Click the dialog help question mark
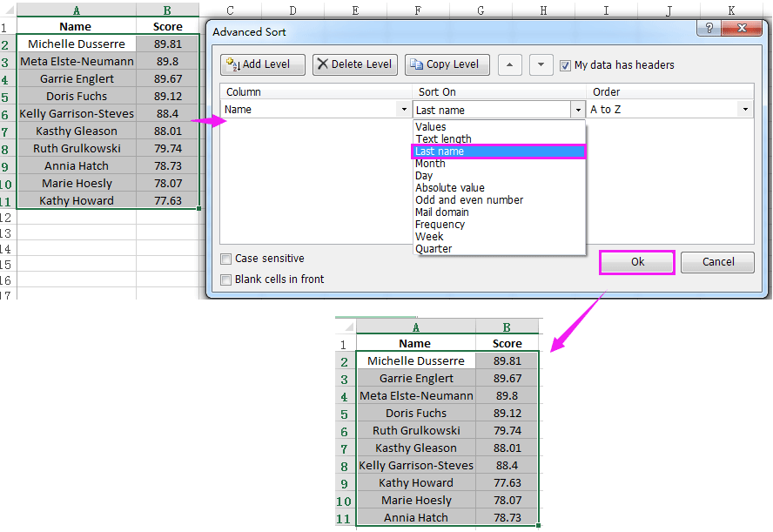 click(709, 28)
